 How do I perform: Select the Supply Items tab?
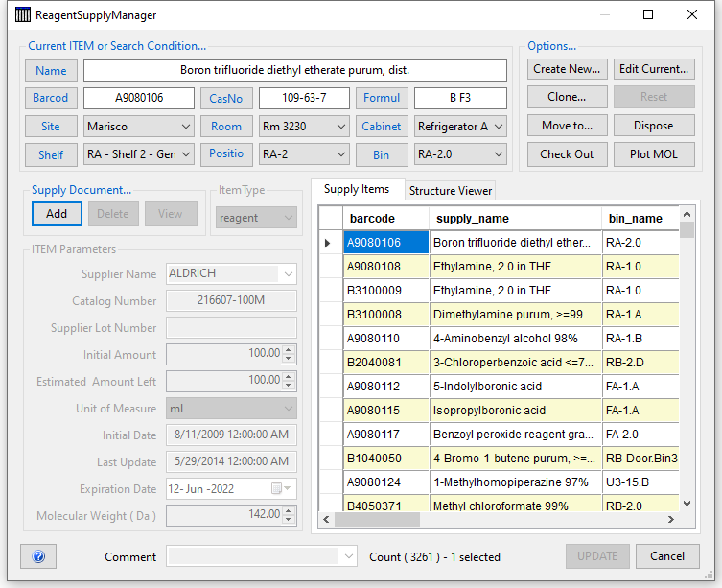357,189
